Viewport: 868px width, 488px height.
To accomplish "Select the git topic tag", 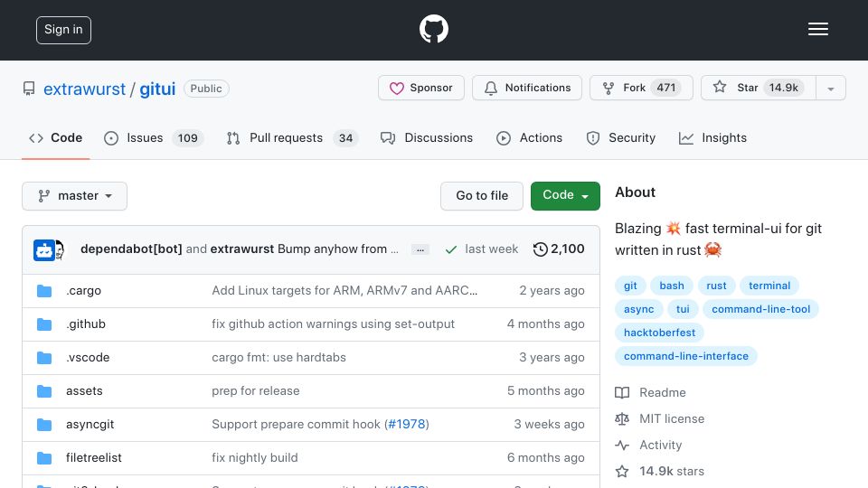I will pos(630,286).
